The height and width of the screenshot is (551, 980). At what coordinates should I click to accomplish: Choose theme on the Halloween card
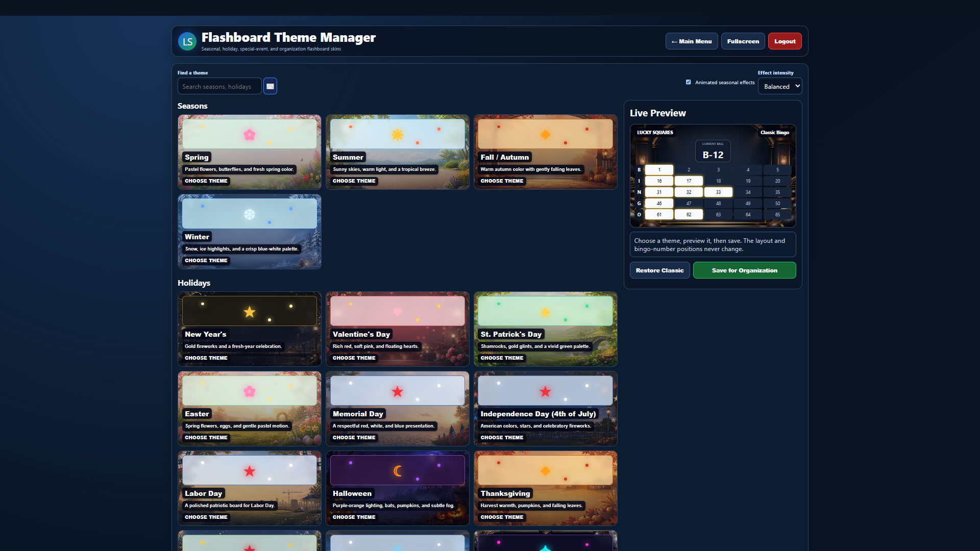click(x=354, y=517)
